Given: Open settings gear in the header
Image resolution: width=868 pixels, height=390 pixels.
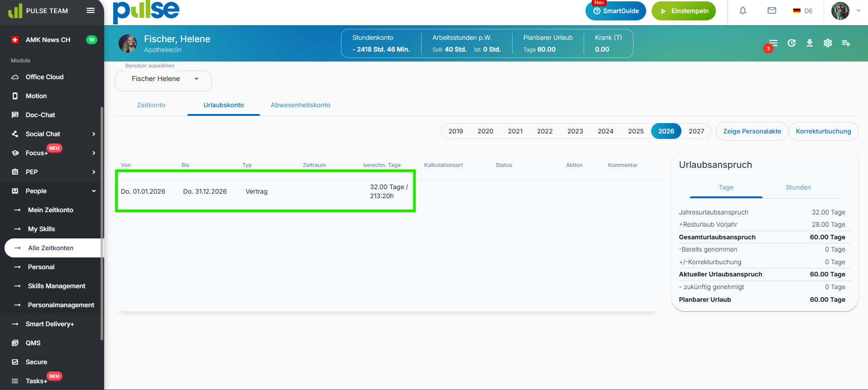Looking at the screenshot, I should [x=828, y=43].
